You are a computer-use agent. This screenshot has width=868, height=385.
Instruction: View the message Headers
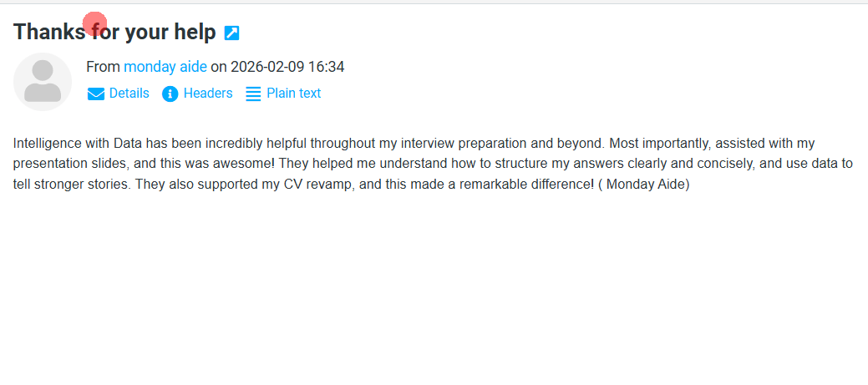(x=208, y=94)
